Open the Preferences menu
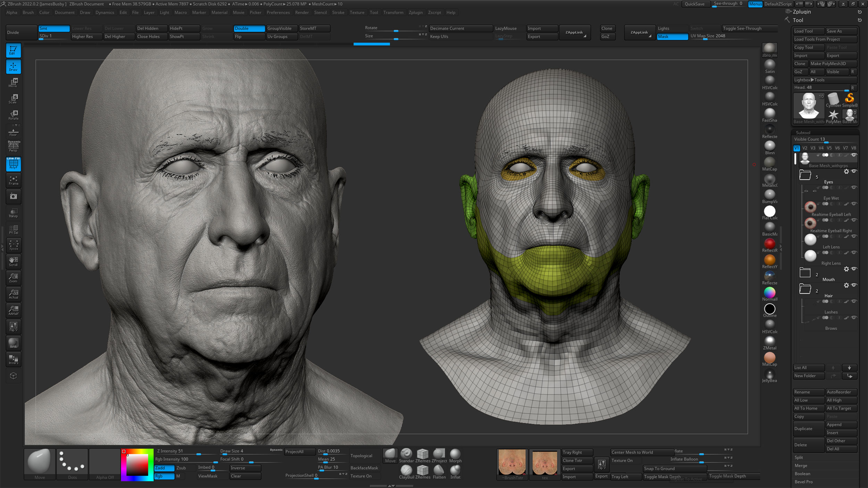 [x=278, y=12]
